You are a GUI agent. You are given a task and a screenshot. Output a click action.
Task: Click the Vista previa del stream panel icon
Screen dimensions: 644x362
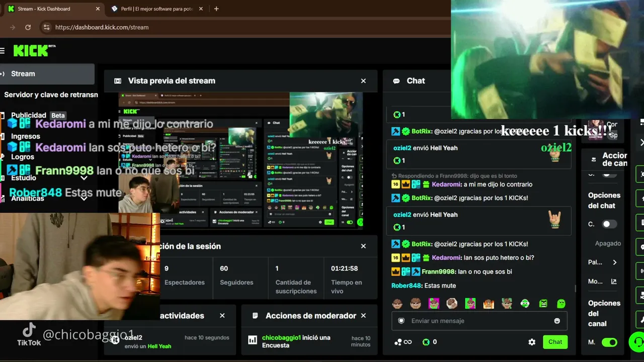click(x=118, y=81)
